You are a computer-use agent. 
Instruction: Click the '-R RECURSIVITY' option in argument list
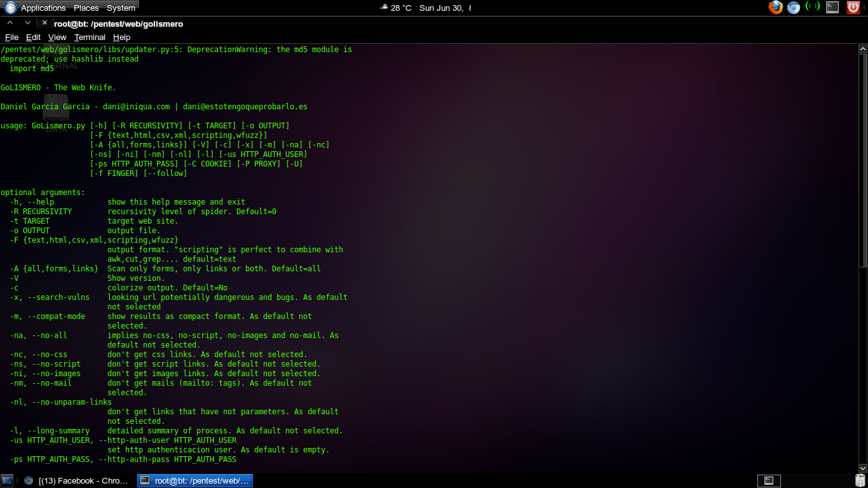coord(41,212)
